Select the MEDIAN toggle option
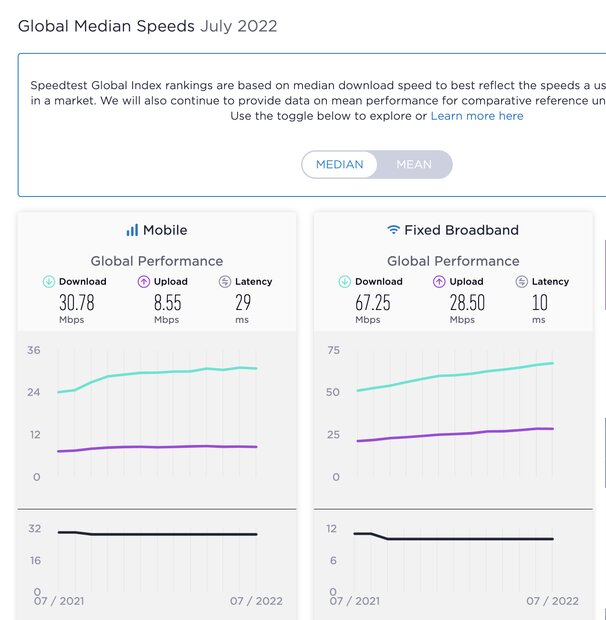Screen dimensions: 606x620 pos(340,164)
